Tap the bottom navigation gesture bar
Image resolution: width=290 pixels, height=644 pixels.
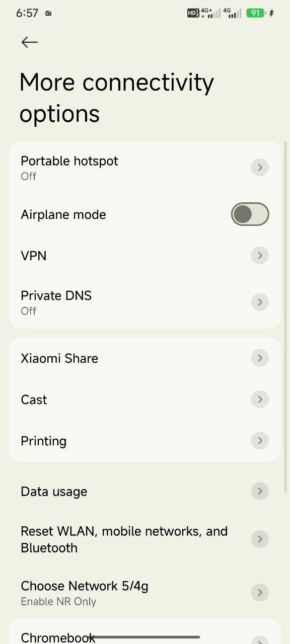[144, 637]
